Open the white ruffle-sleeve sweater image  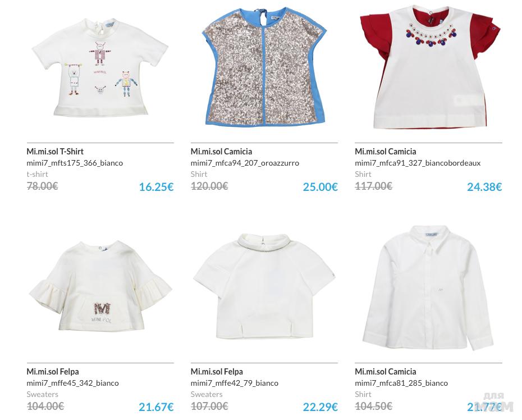tap(100, 286)
